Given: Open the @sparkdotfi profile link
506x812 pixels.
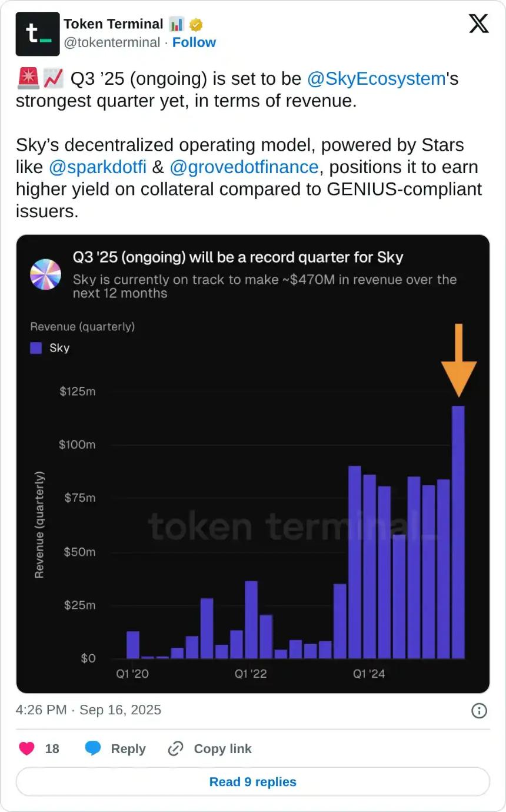Looking at the screenshot, I should pyautogui.click(x=98, y=167).
